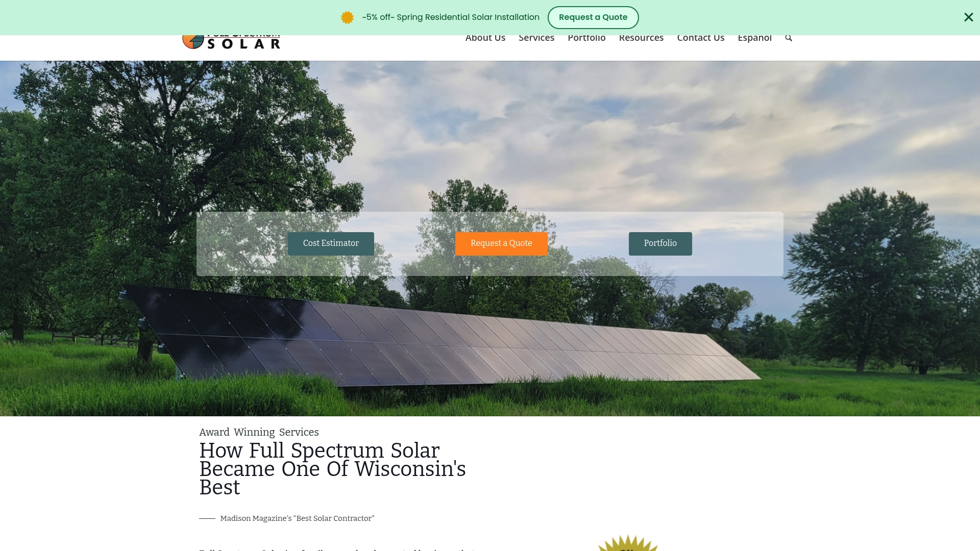The height and width of the screenshot is (551, 980).
Task: Switch to the Espanol version
Action: [754, 39]
